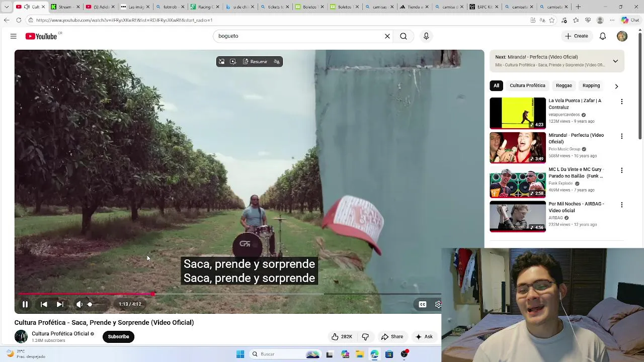Open the YouTube account avatar menu
644x362 pixels.
tap(622, 36)
